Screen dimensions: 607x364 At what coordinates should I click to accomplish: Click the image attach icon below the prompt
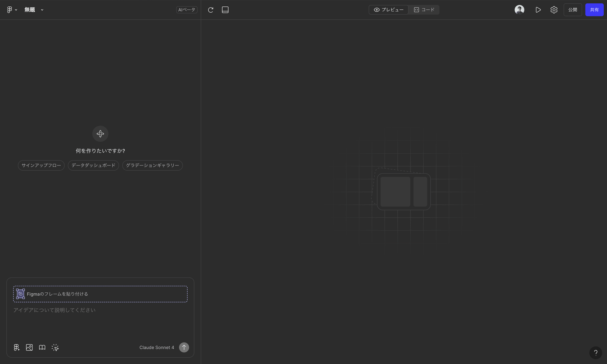pos(29,348)
